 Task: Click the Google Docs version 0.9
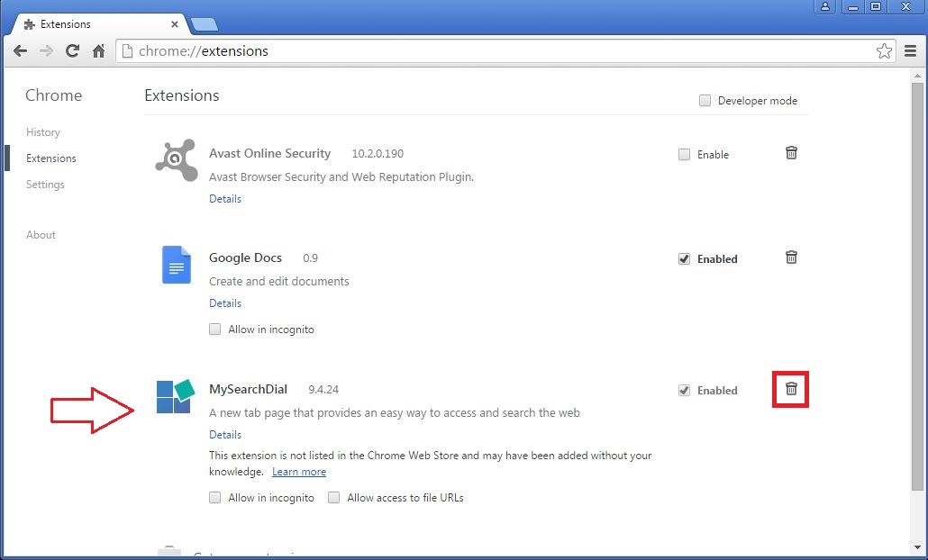[x=310, y=257]
